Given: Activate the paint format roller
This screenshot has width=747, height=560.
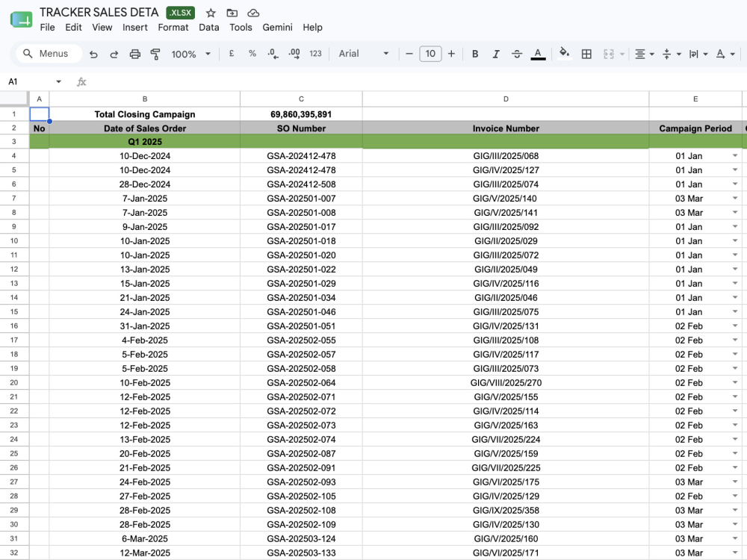Looking at the screenshot, I should tap(155, 54).
